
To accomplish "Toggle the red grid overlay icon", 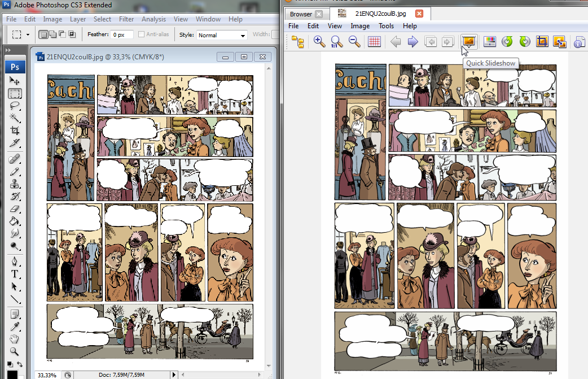I will point(374,41).
